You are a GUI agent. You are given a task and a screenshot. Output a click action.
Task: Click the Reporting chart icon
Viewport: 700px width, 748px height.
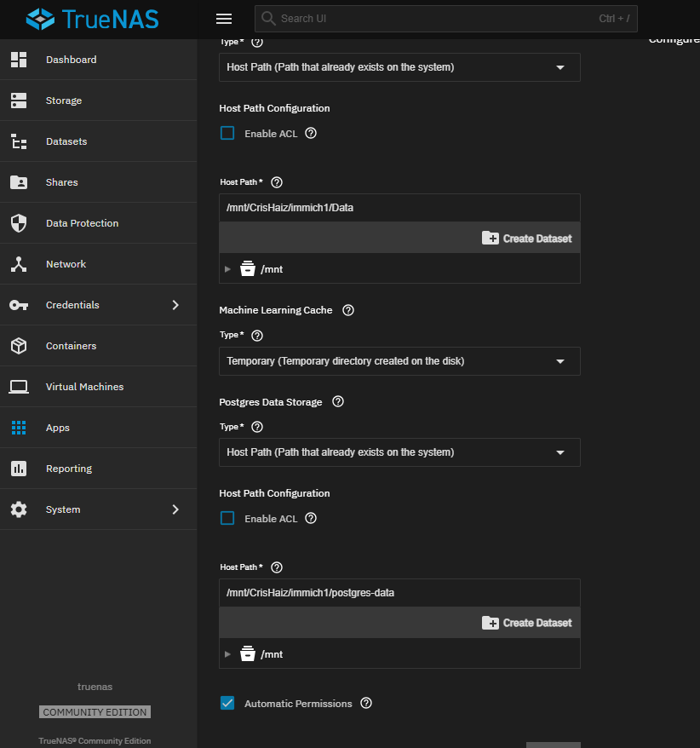[x=19, y=469]
